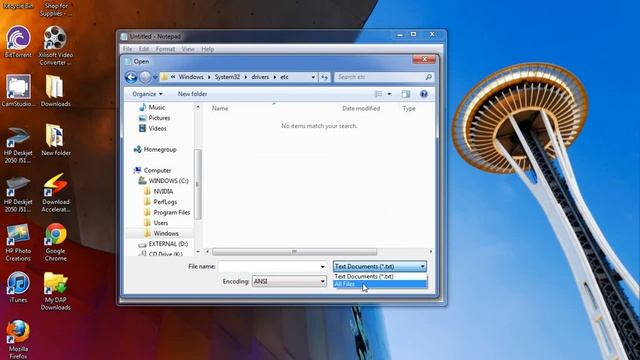The width and height of the screenshot is (640, 360).
Task: Click the search magnifier icon
Action: pyautogui.click(x=428, y=77)
